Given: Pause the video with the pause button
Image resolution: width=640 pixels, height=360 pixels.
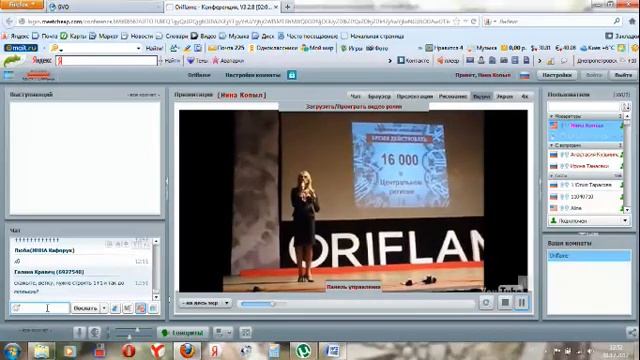Looking at the screenshot, I should click(x=522, y=303).
